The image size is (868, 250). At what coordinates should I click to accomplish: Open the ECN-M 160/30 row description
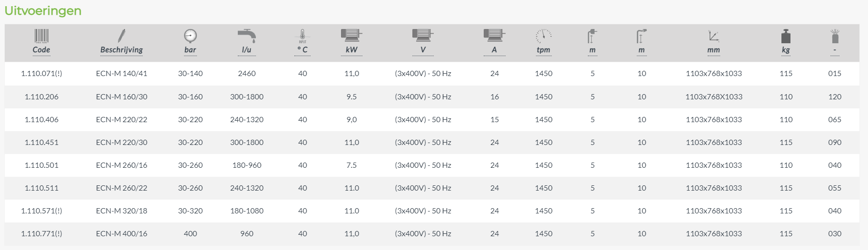pyautogui.click(x=121, y=97)
